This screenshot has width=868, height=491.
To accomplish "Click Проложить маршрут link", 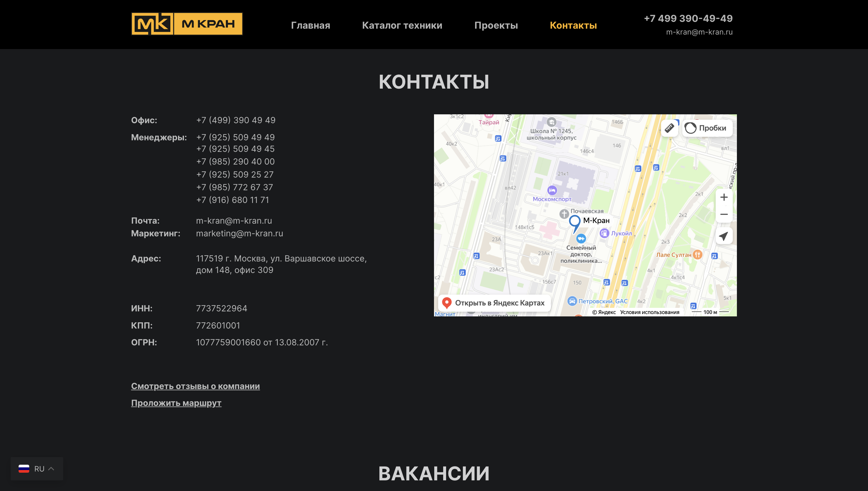I will (176, 403).
